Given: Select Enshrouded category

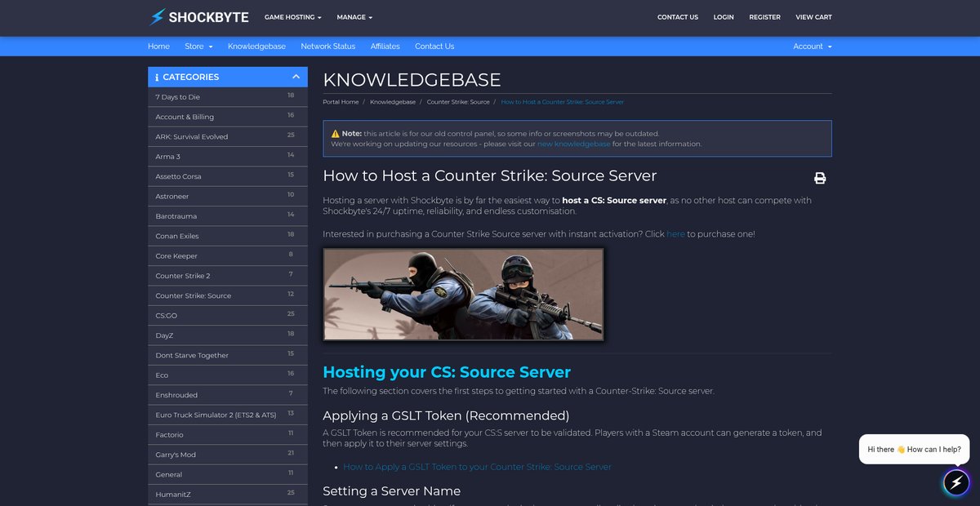Looking at the screenshot, I should pos(228,395).
